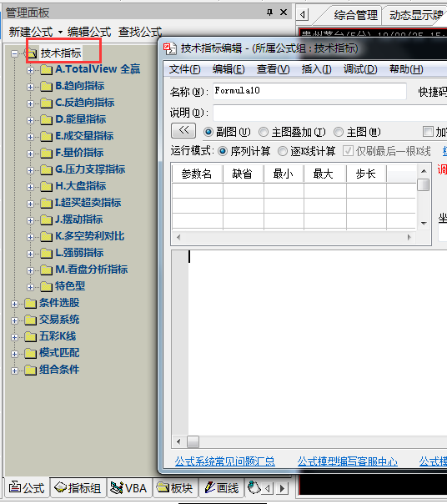Tick the checkbox beside 加
The height and width of the screenshot is (504, 447).
click(428, 132)
